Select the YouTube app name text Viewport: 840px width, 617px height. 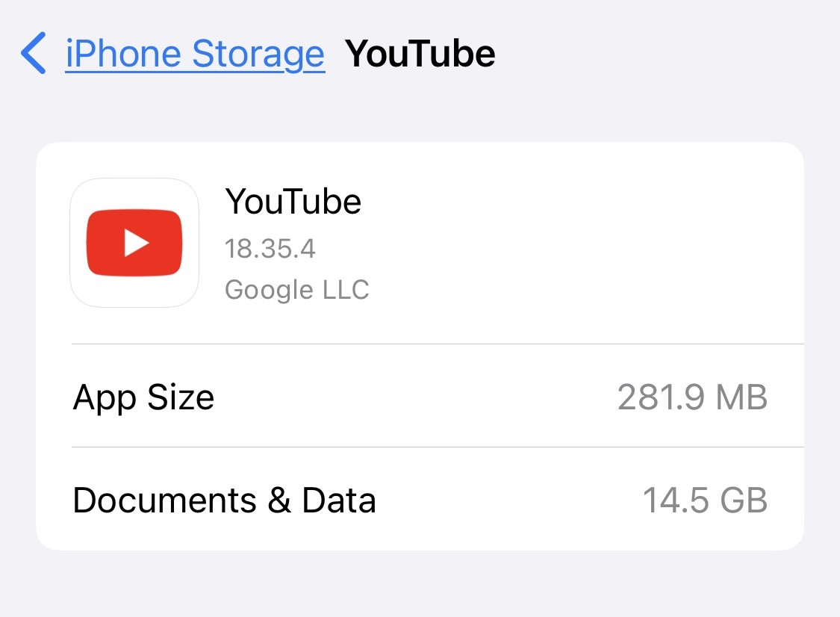[x=293, y=202]
